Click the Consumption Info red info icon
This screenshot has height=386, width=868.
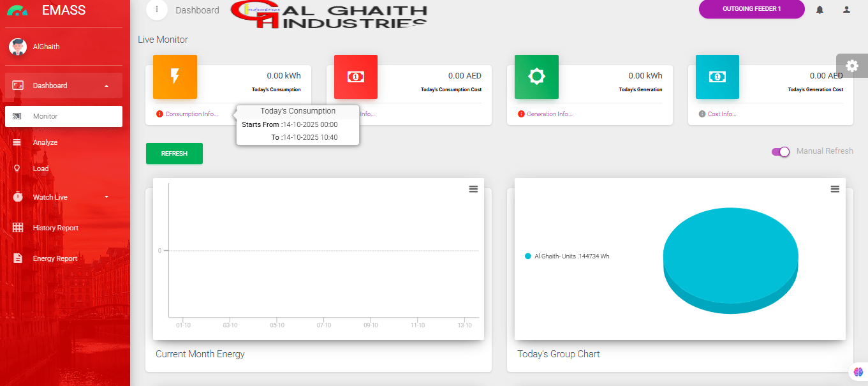(159, 114)
